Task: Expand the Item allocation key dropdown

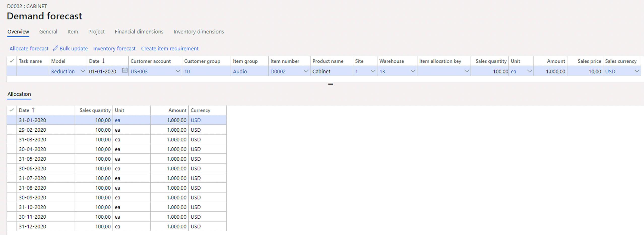Action: tap(466, 71)
